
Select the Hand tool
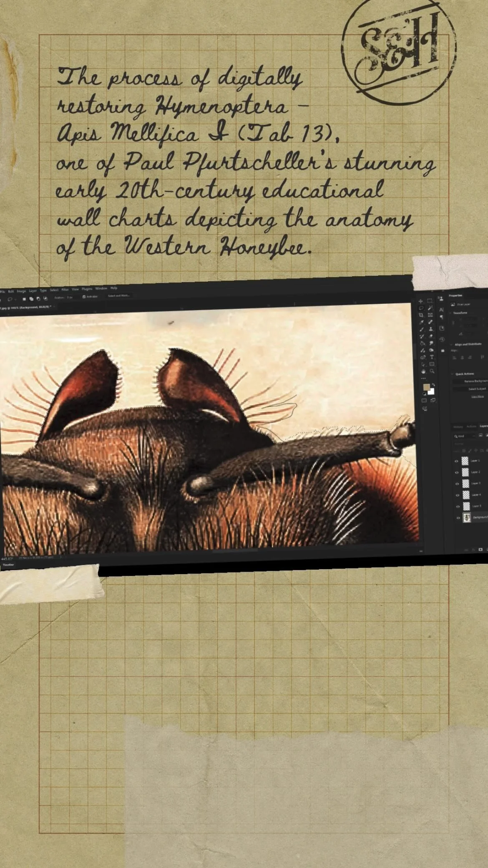(423, 371)
